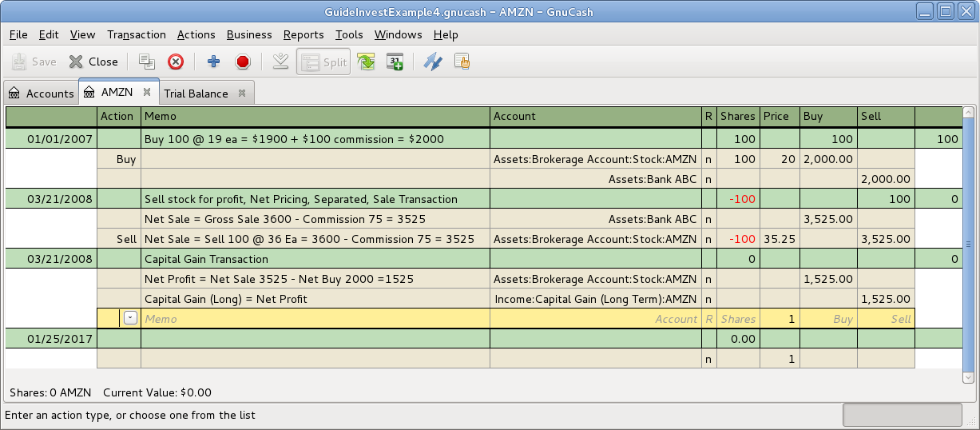Click the Schedule calendar toolbar icon

tap(395, 62)
